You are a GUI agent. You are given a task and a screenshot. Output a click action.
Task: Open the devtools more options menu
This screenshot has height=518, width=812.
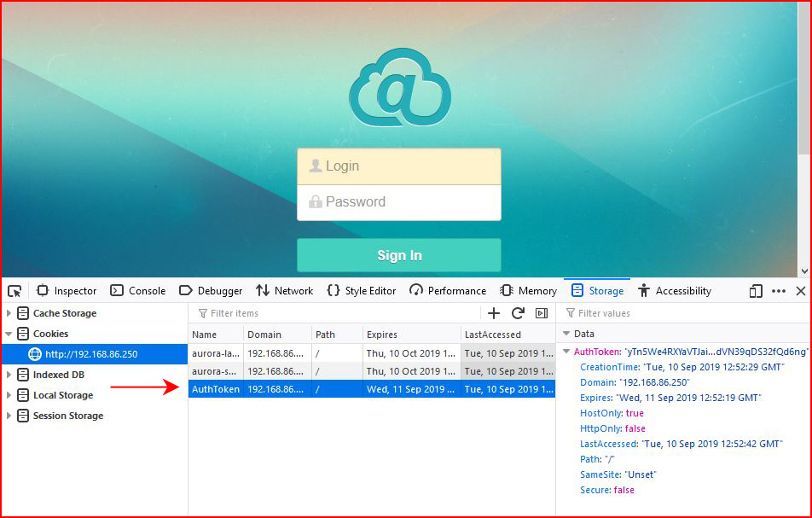779,291
